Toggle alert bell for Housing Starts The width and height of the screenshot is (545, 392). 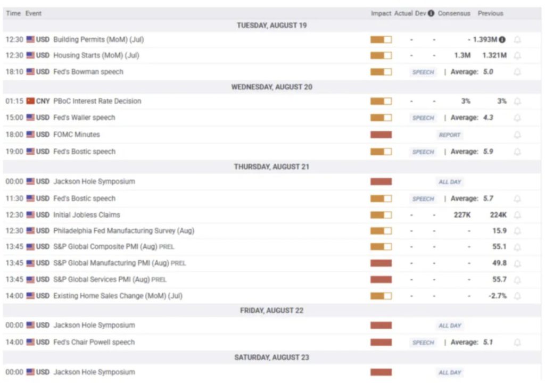coord(517,56)
